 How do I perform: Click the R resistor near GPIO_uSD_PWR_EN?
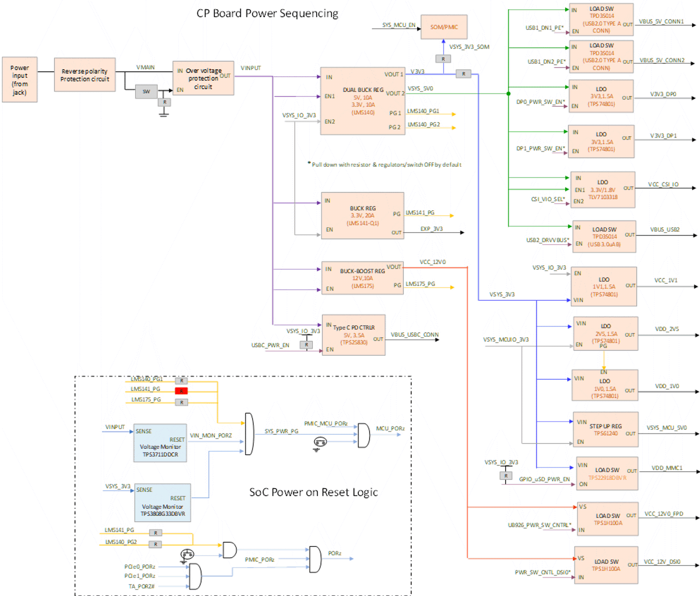click(506, 476)
